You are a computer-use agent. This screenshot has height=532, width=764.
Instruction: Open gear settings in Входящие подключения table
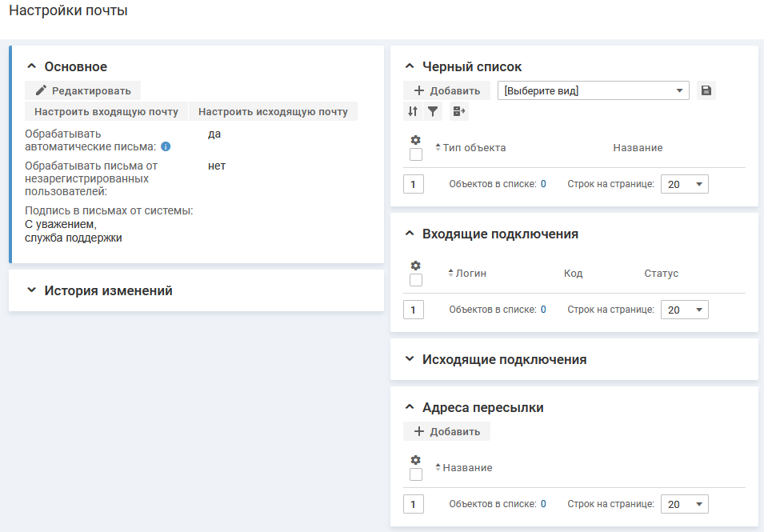415,266
